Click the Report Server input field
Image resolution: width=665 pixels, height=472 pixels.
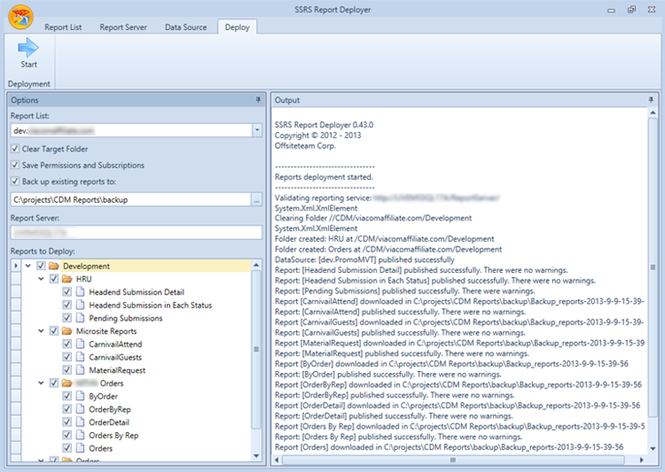coord(136,232)
